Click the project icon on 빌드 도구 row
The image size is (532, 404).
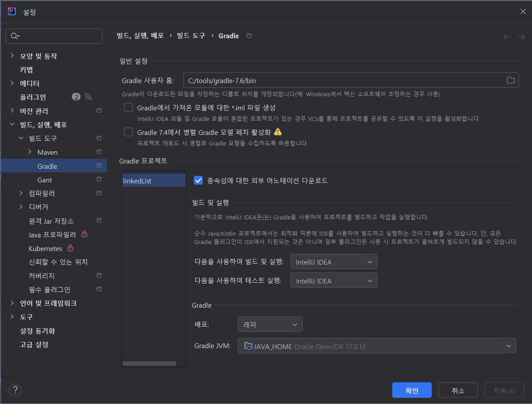click(x=99, y=138)
